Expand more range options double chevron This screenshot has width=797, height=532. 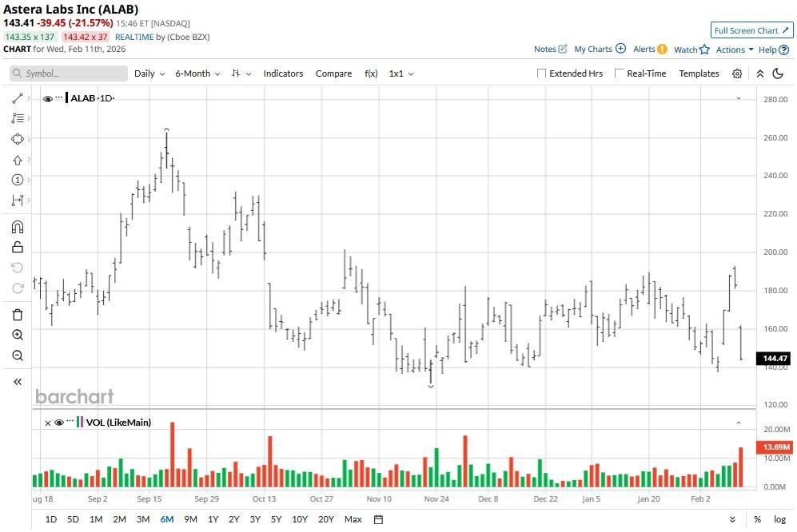click(x=732, y=519)
